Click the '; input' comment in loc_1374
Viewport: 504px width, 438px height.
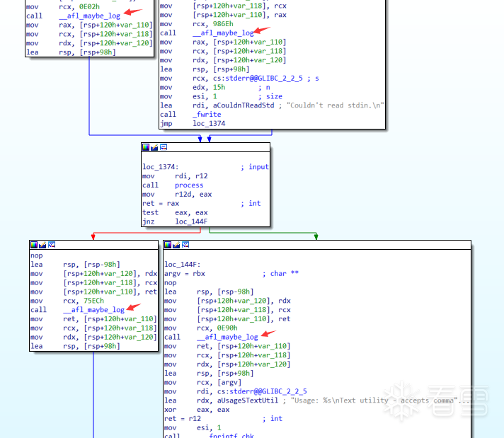pos(255,167)
